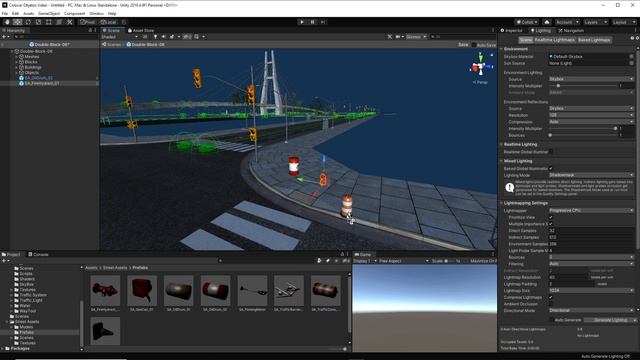640x360 pixels.
Task: Open the Component menu
Action: coord(75,13)
